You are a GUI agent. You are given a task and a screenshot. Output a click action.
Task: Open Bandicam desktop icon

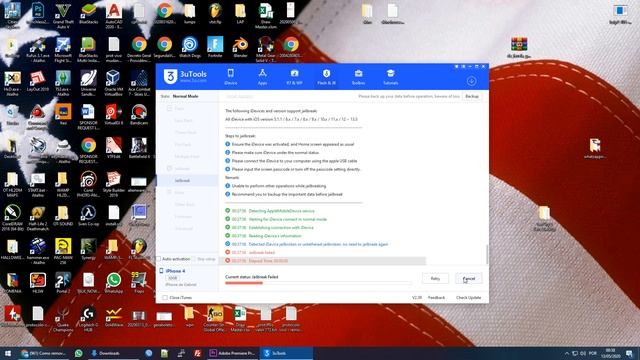[139, 114]
